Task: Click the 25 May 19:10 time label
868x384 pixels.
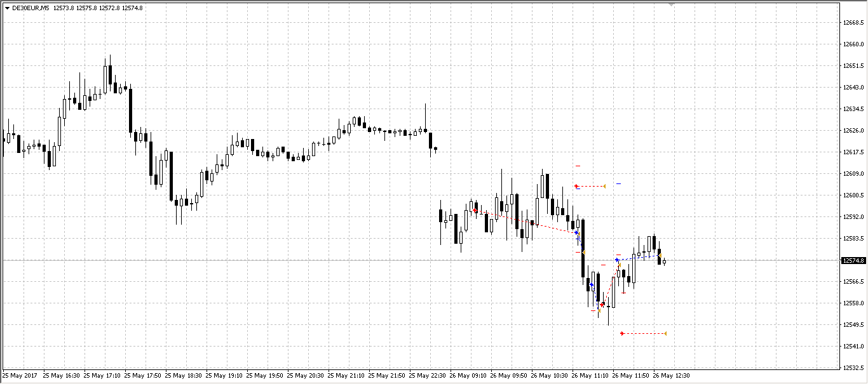Action: pos(225,376)
